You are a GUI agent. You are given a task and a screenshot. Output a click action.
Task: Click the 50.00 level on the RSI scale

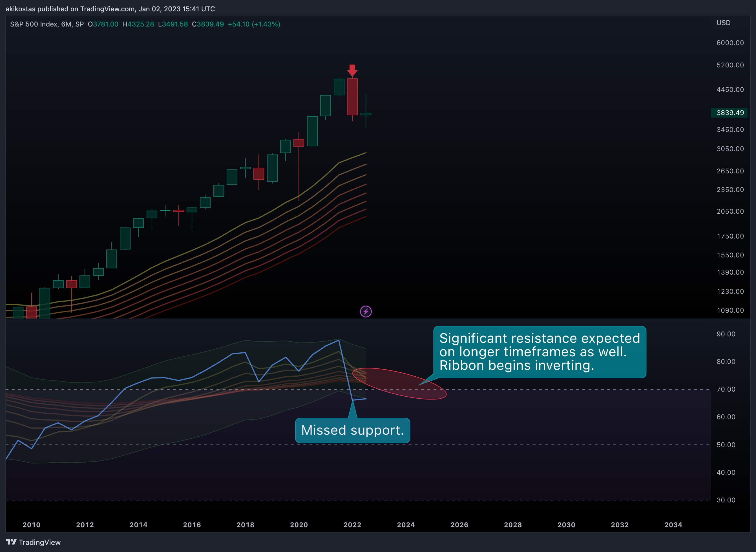[x=726, y=445]
